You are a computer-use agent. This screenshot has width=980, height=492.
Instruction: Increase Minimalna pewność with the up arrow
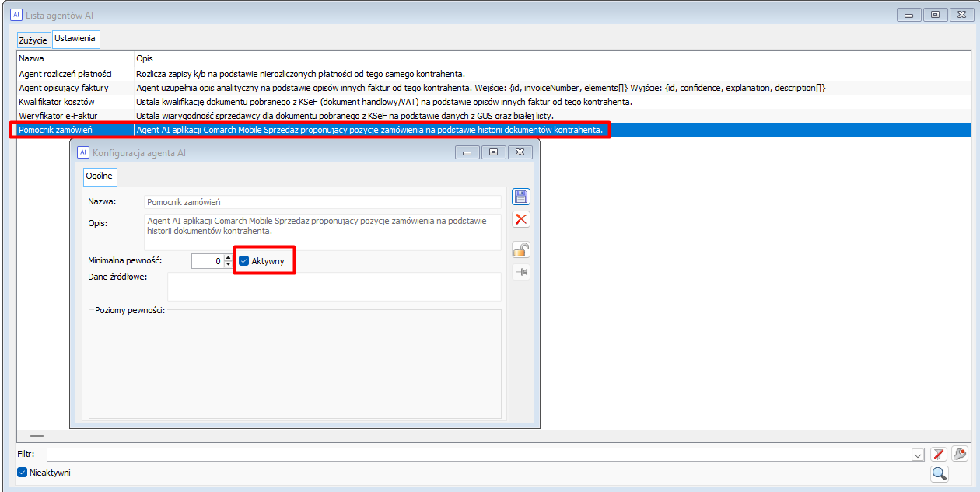click(x=228, y=257)
